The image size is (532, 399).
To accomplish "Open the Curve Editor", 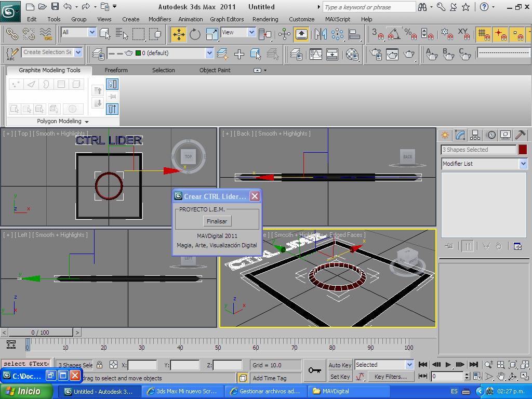I will coord(315,54).
